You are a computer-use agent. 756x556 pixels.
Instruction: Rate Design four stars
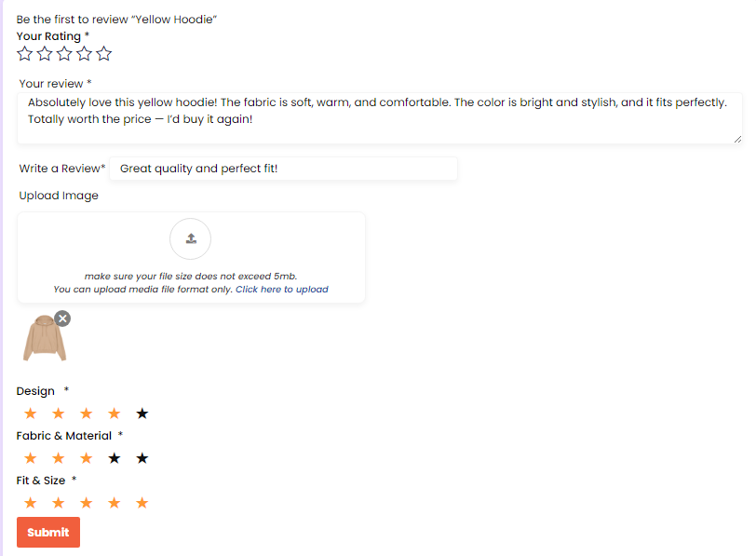[115, 414]
